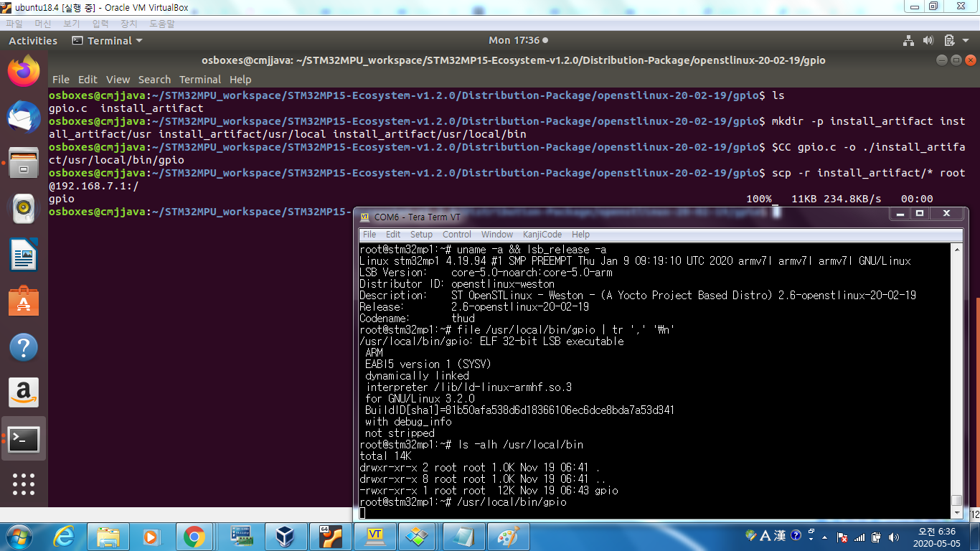Launch LibreOffice Writer from the dock
This screenshot has width=980, height=551.
(24, 255)
